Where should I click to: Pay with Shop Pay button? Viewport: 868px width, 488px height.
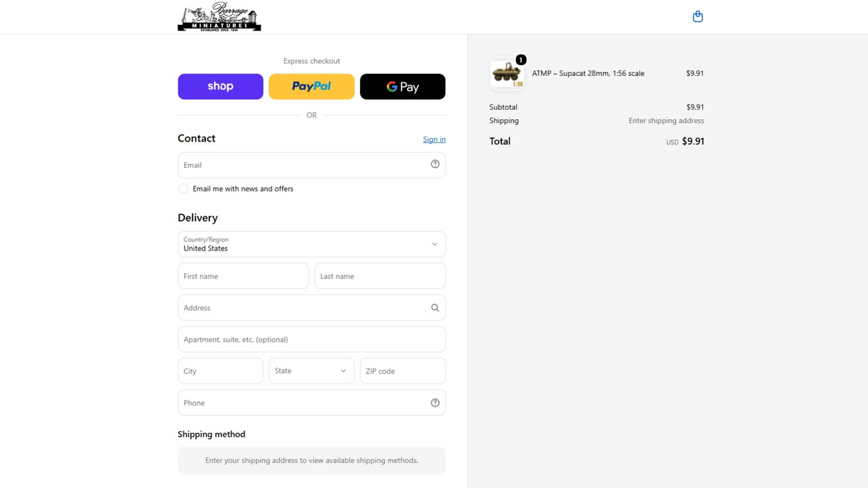tap(220, 87)
